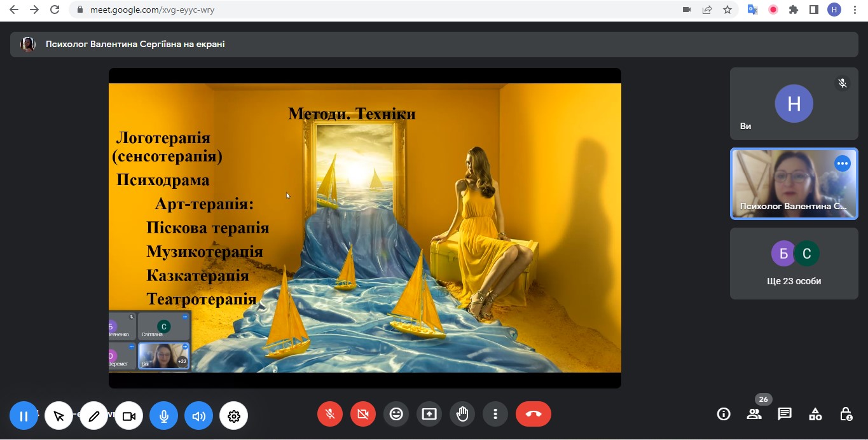
Task: Show the participants list
Action: [x=754, y=414]
